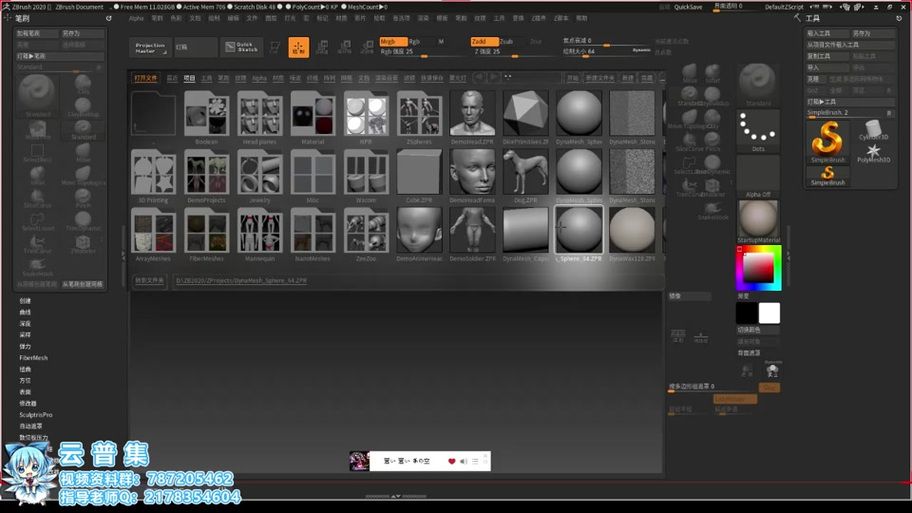Screen dimensions: 912x513
Task: Open the DemoProjects folder
Action: tap(206, 176)
